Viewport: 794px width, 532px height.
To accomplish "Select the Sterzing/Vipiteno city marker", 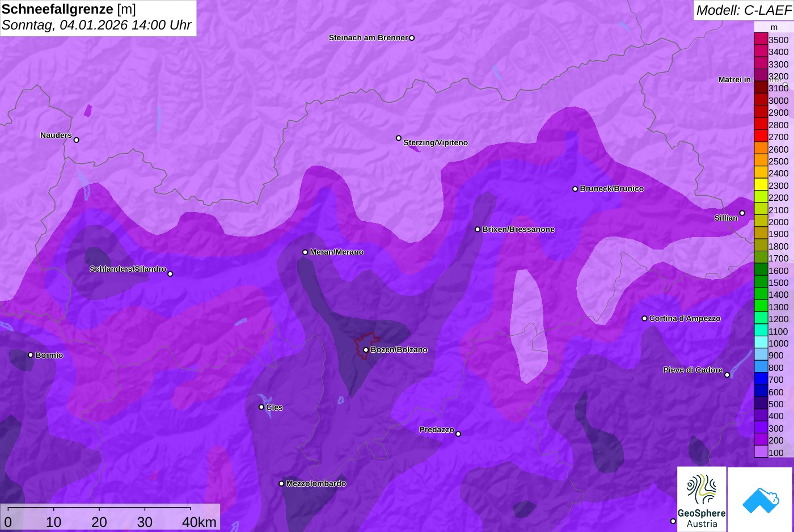I will tap(399, 138).
